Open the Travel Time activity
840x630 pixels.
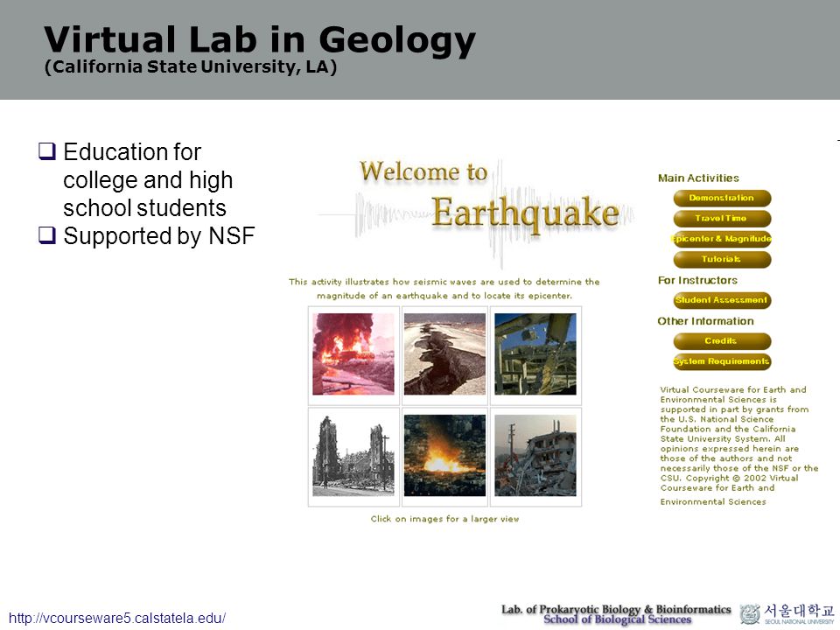tap(722, 219)
